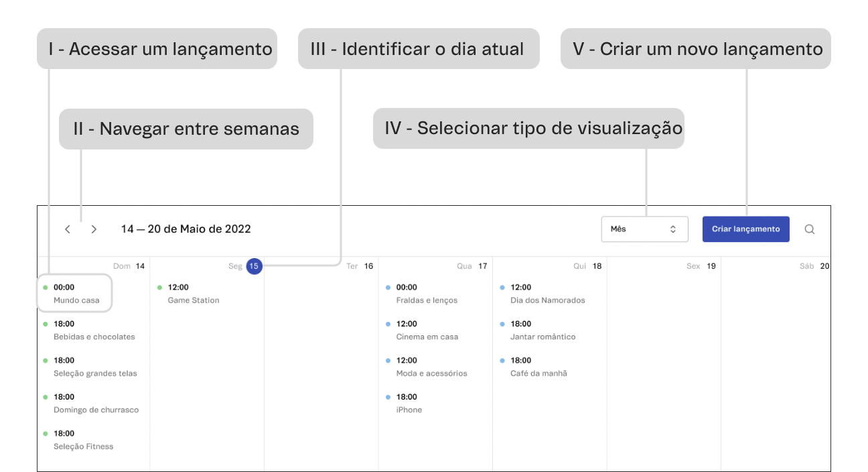The width and height of the screenshot is (868, 472).
Task: Click the Criar lançamento button
Action: click(745, 229)
